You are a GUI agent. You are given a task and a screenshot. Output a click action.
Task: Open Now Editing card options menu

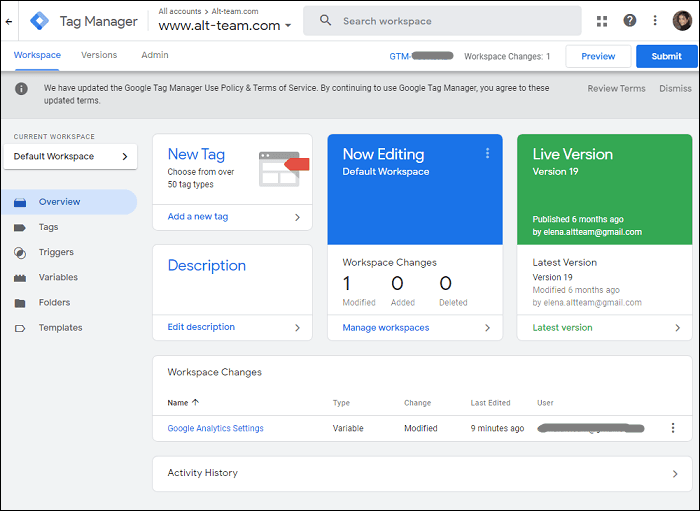point(488,154)
